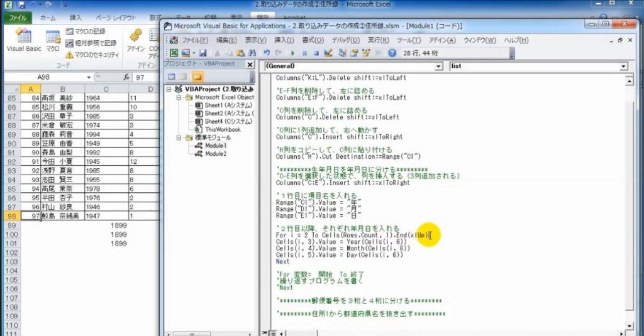Click the Reset stop icon
The image size is (644, 336).
(316, 53)
